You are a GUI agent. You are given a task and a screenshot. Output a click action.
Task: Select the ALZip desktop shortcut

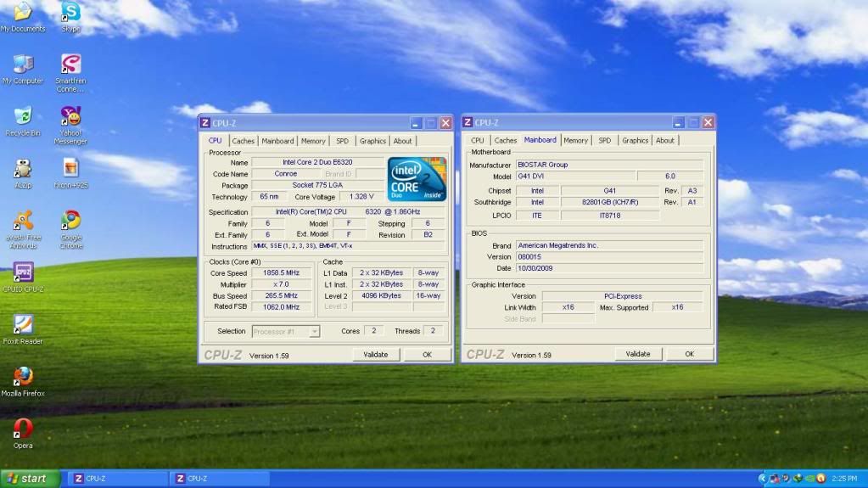point(23,174)
